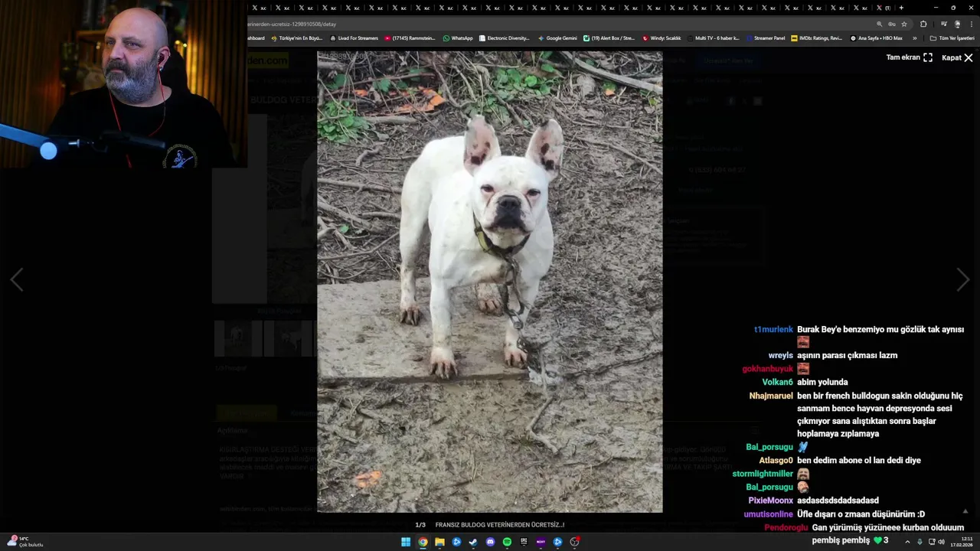Open Spotify from taskbar
Image resolution: width=980 pixels, height=551 pixels.
pos(507,542)
